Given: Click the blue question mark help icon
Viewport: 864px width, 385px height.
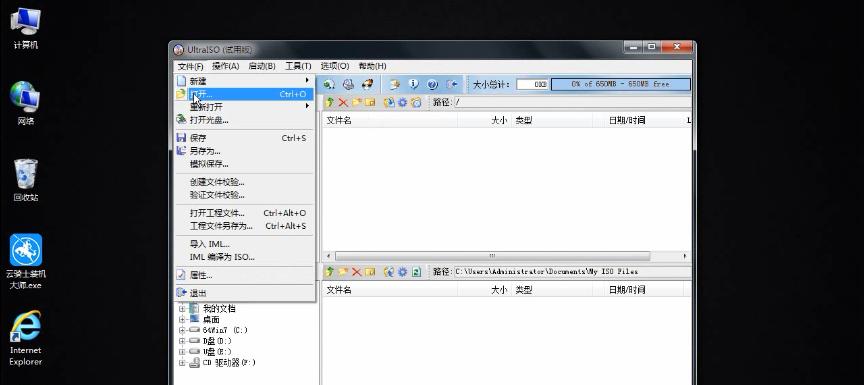Looking at the screenshot, I should (433, 84).
